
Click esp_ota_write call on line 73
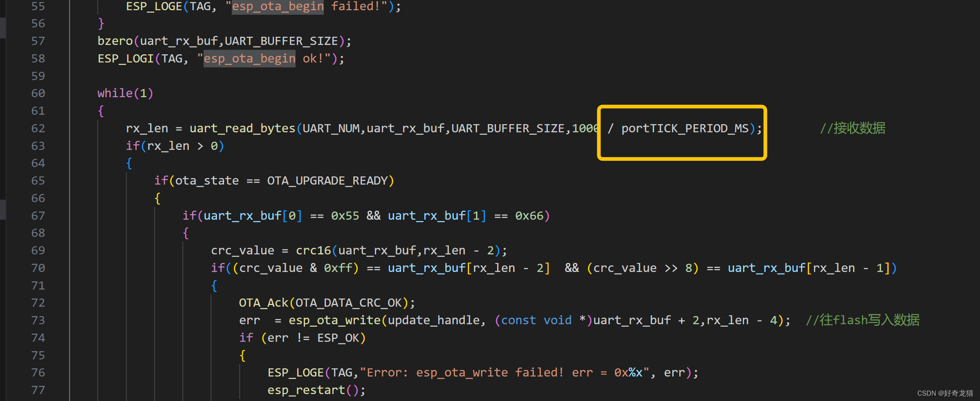click(x=335, y=321)
